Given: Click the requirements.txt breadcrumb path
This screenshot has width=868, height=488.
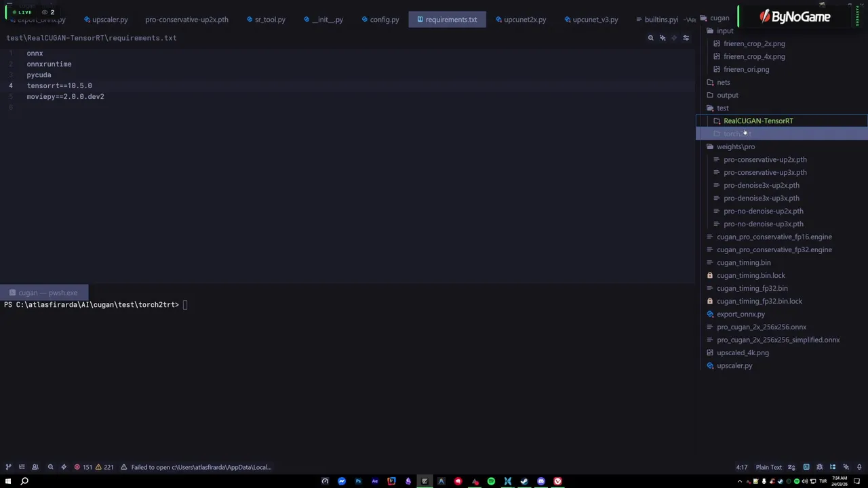Looking at the screenshot, I should click(x=92, y=38).
